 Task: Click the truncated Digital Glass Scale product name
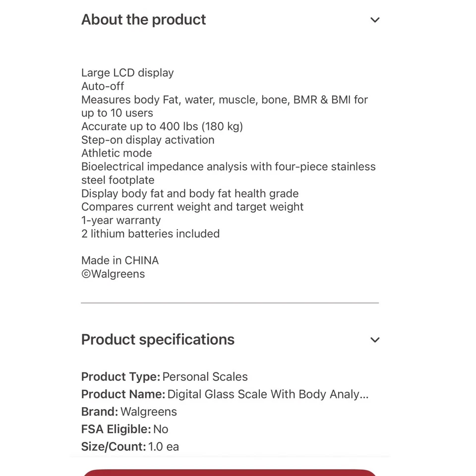(268, 394)
